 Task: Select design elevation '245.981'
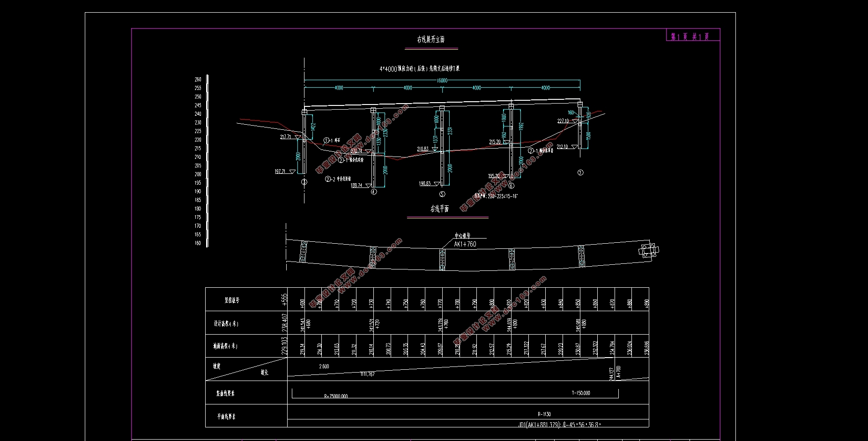point(579,324)
